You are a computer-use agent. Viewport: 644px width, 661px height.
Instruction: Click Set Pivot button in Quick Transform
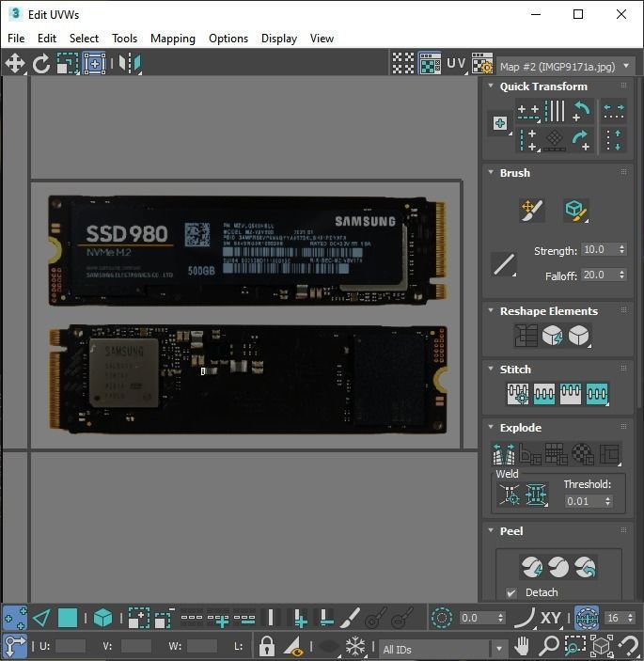pos(500,123)
